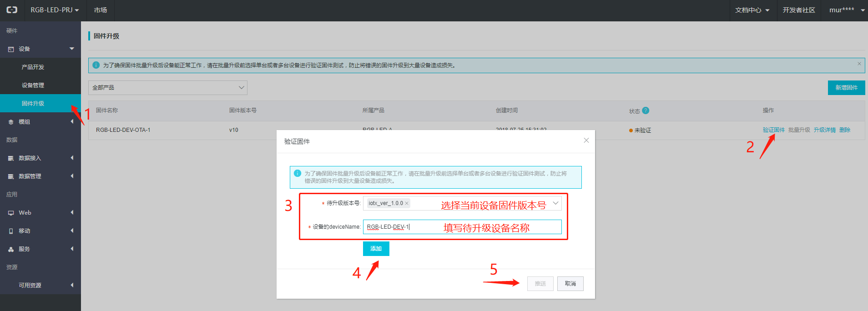Click the 升级详情 link
This screenshot has height=311, width=868.
point(824,130)
